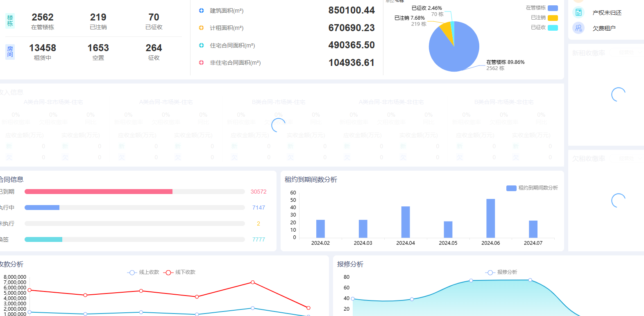Click the 产权未归还 document icon
The image size is (644, 316).
coord(578,12)
